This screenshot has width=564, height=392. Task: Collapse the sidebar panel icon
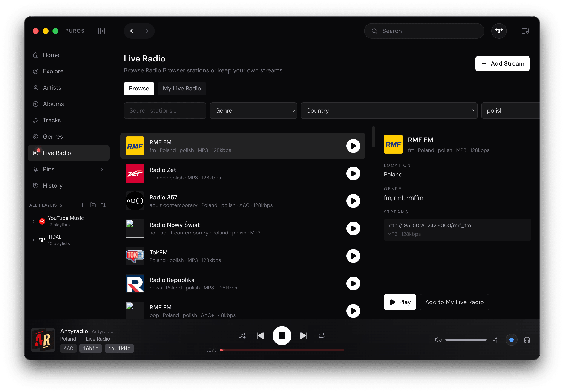pyautogui.click(x=101, y=31)
